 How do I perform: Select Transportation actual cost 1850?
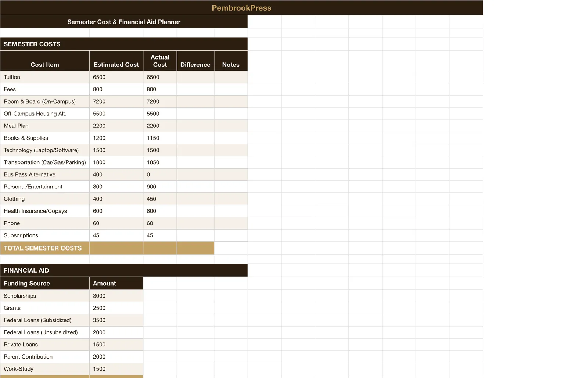click(160, 162)
